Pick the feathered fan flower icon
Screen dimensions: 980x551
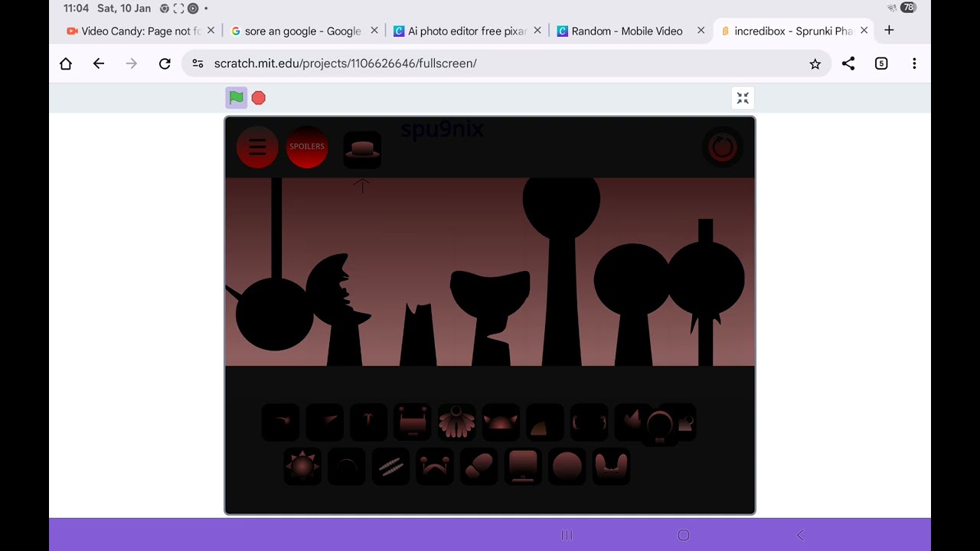[457, 422]
